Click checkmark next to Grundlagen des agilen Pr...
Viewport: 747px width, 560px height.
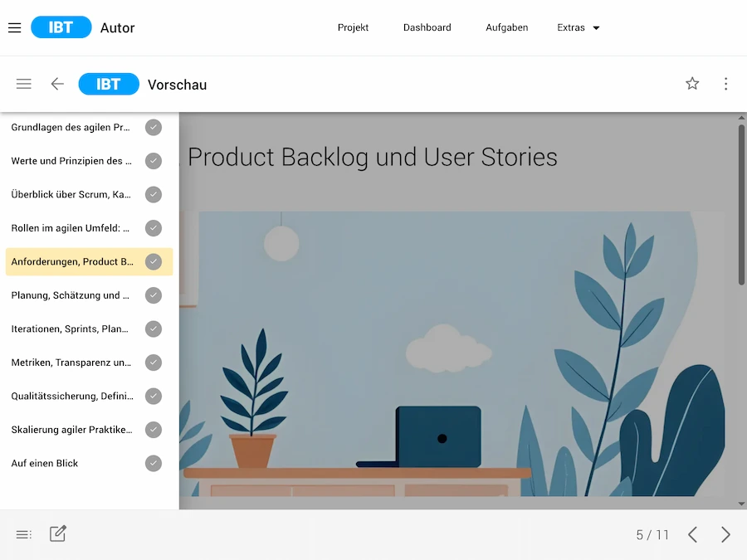click(154, 128)
